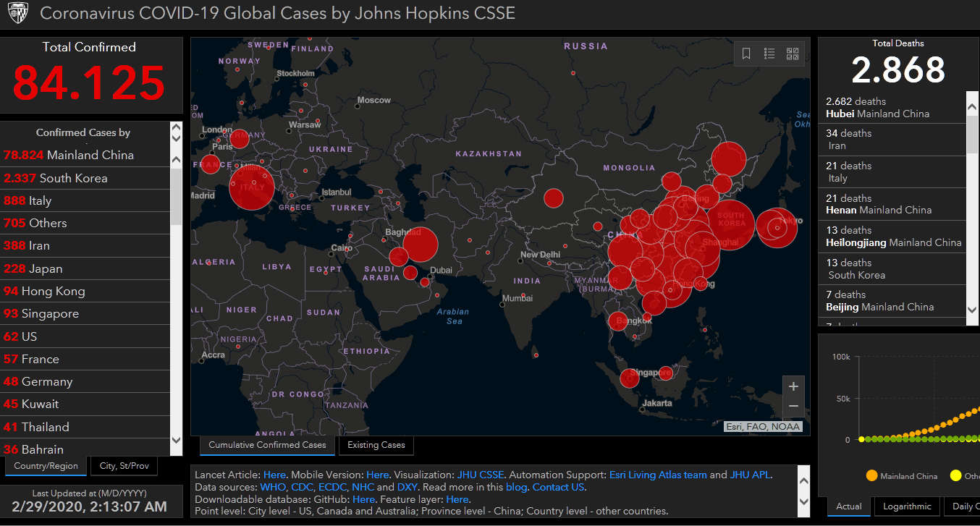Select Iran 34 deaths entry

click(892, 140)
